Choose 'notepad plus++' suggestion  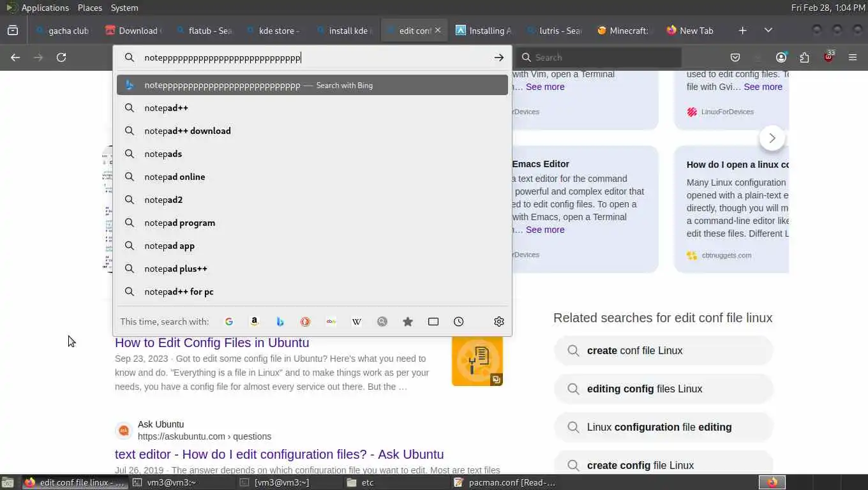312,269
